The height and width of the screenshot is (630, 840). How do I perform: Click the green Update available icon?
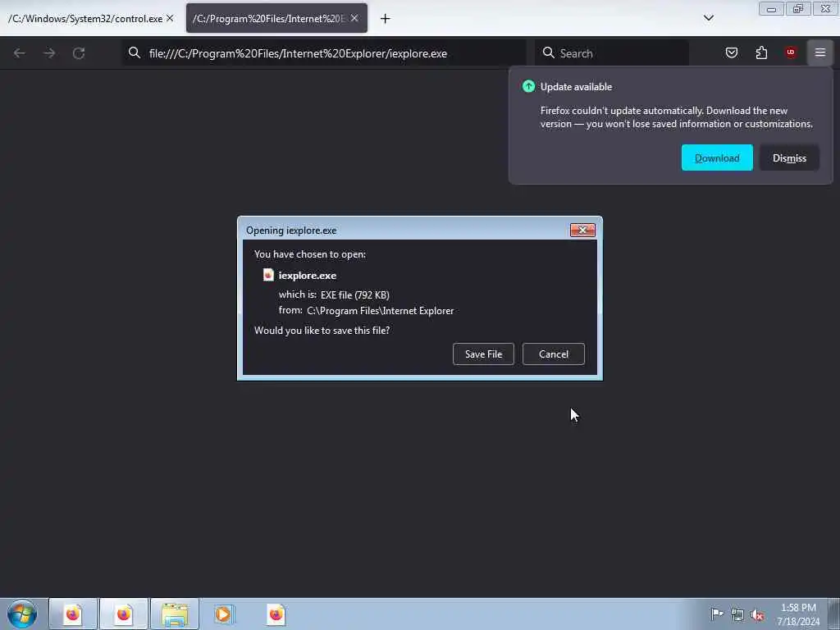528,86
